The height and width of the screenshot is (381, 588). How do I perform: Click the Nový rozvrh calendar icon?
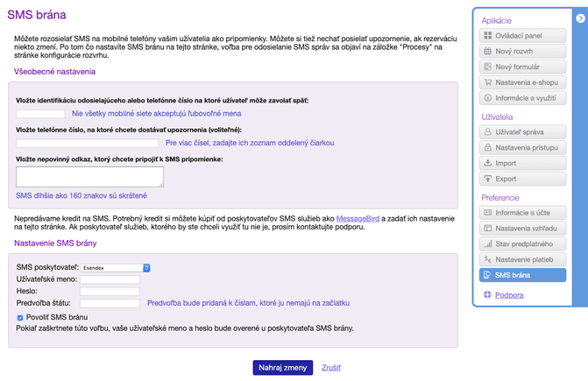[487, 52]
